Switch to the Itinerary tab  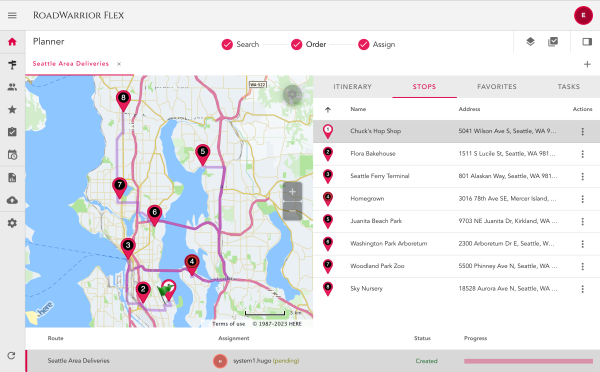pos(352,86)
